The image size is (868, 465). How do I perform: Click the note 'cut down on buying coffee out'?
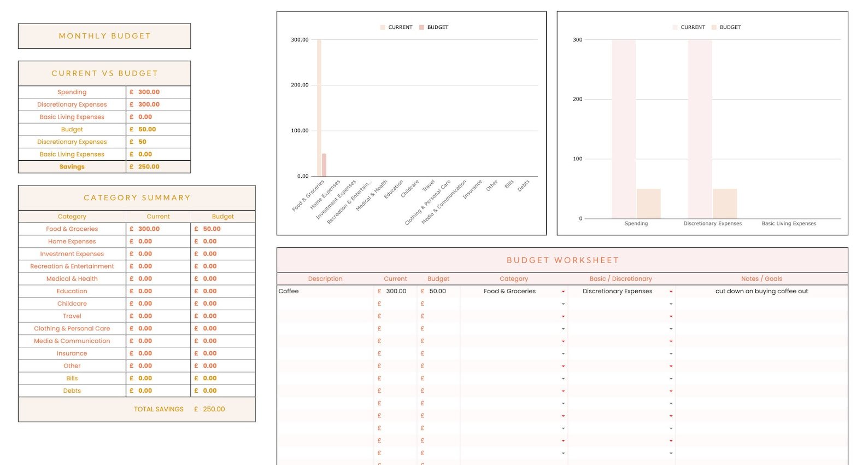point(761,291)
